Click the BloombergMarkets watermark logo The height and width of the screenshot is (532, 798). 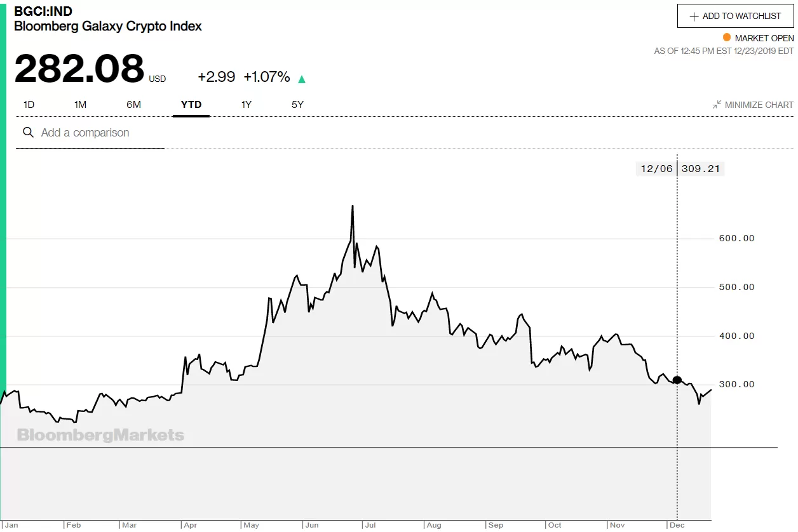point(100,435)
